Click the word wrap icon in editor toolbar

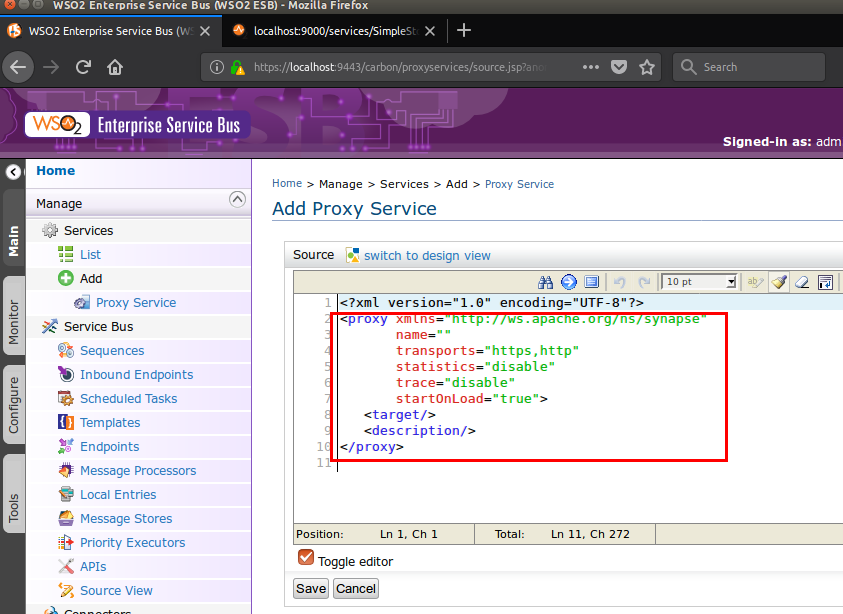click(826, 282)
